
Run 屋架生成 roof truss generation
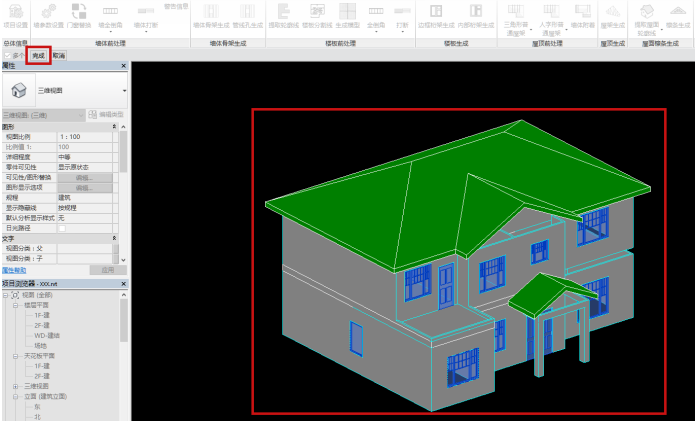coord(613,17)
